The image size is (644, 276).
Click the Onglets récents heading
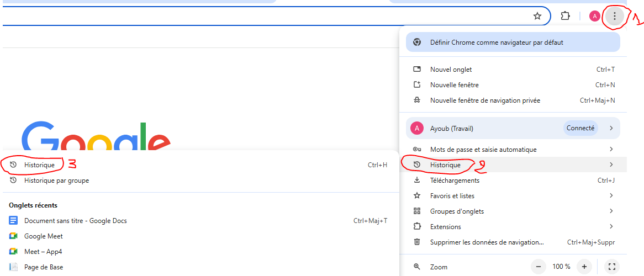click(33, 205)
